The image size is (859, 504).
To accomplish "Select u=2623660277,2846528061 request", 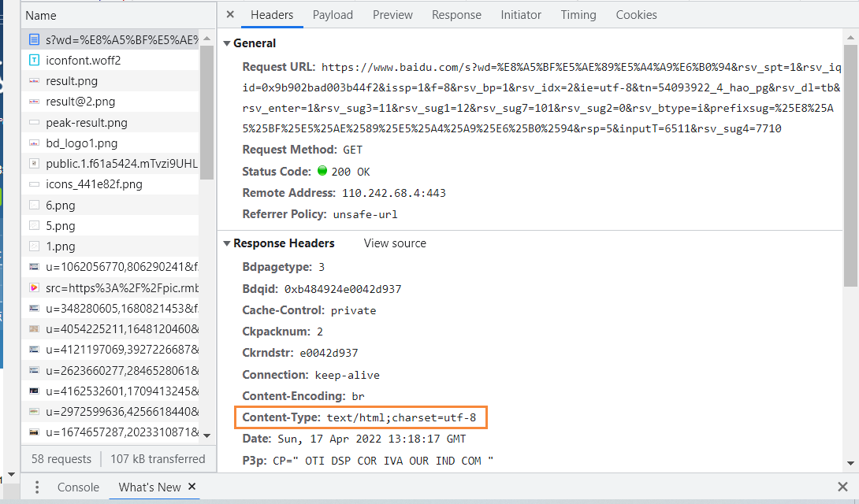I will [x=110, y=370].
